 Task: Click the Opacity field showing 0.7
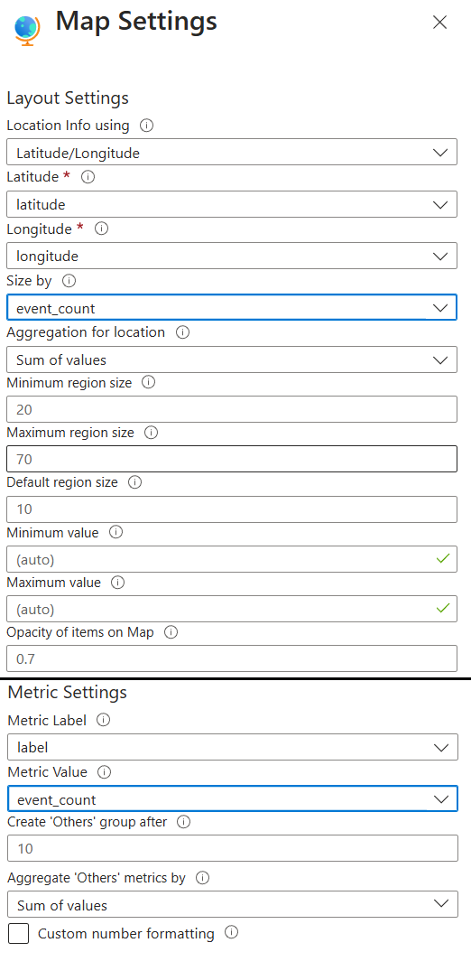[x=232, y=658]
